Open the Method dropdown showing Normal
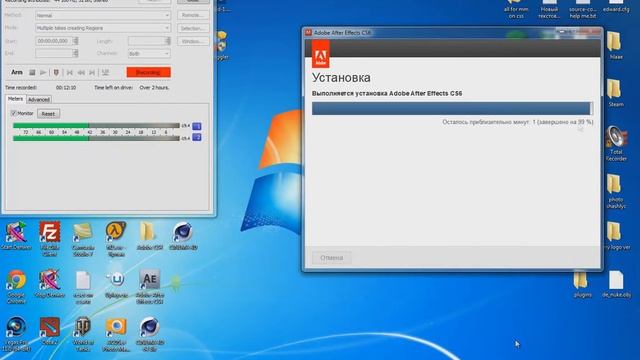640x360 pixels. 103,16
